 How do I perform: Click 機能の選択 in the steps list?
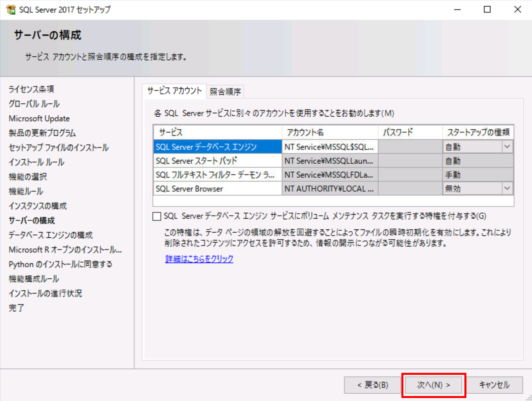point(28,177)
